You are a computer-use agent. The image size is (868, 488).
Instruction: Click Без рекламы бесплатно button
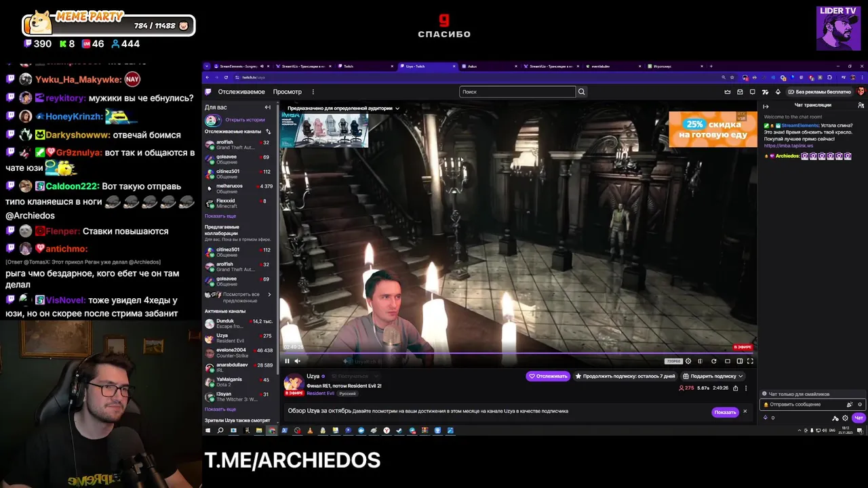pos(820,91)
